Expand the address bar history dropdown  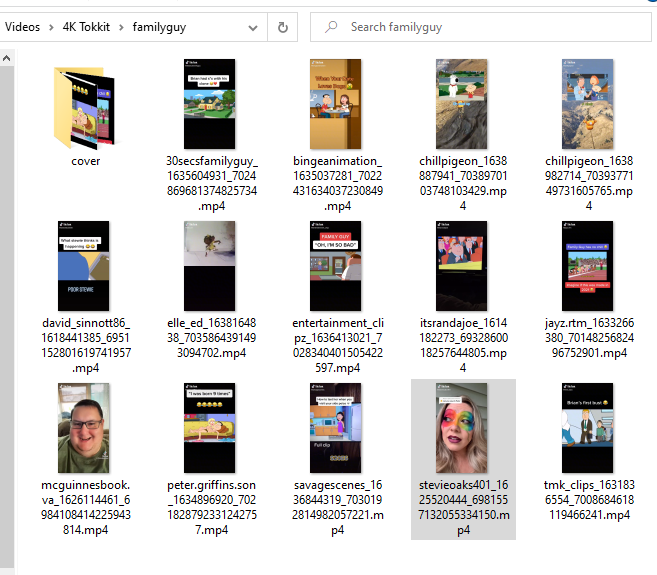click(252, 27)
